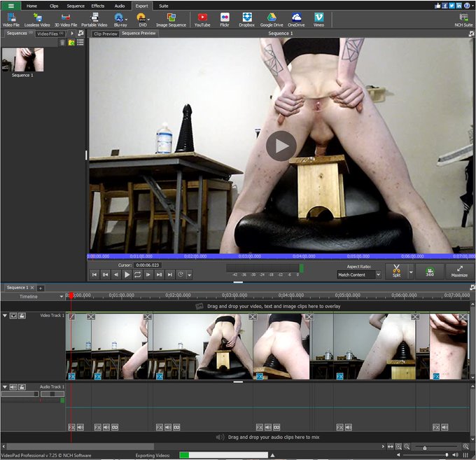This screenshot has height=460, width=476.
Task: Upload video to YouTube
Action: pos(202,20)
